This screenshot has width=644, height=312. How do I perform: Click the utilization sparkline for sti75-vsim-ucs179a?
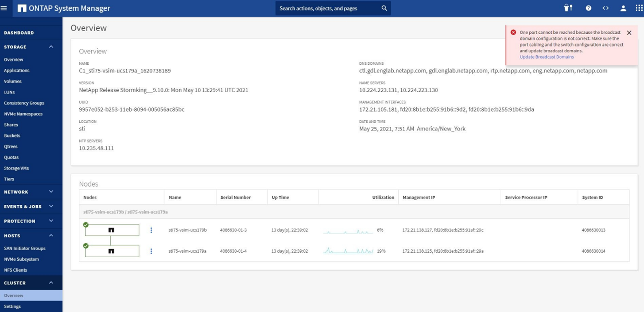[348, 251]
